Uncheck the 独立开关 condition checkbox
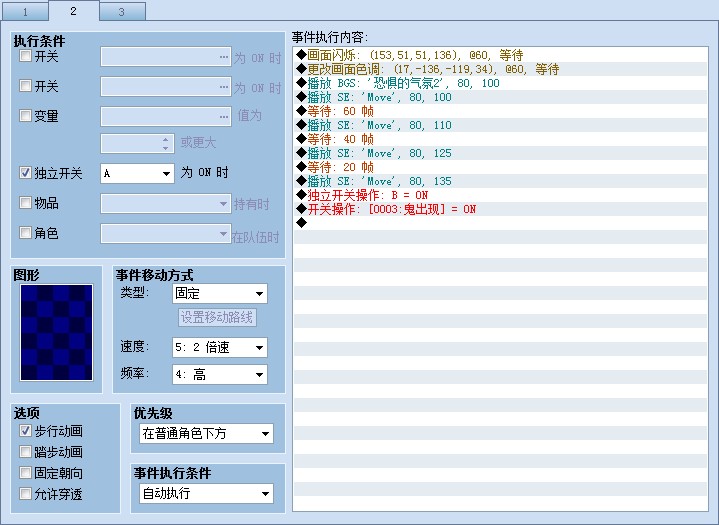Screen dimensions: 719x525 pos(25,173)
